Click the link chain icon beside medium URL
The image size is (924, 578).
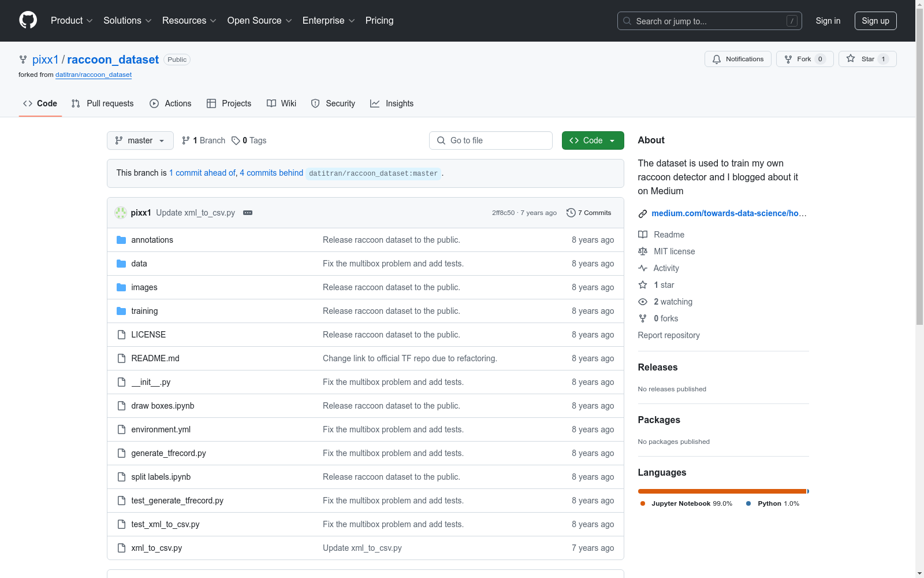(x=643, y=214)
